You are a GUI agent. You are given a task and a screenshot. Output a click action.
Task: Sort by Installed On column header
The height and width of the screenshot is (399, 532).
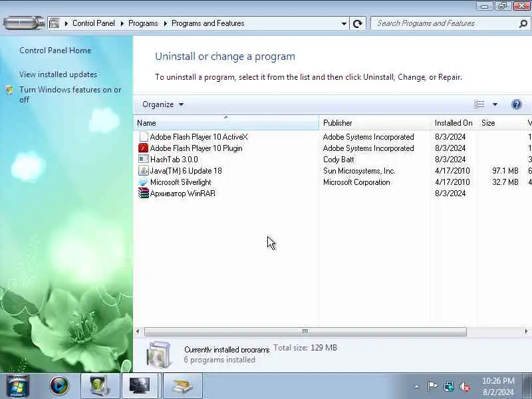(x=454, y=123)
